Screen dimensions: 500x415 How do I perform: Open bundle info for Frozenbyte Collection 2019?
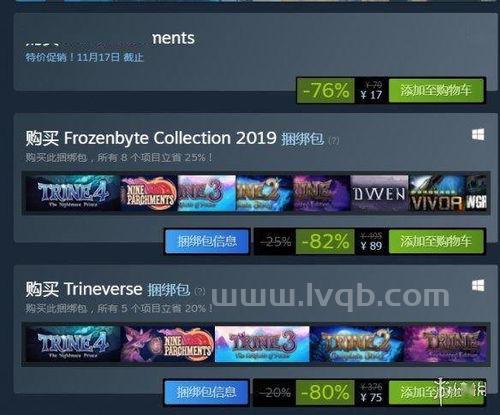[x=207, y=241]
